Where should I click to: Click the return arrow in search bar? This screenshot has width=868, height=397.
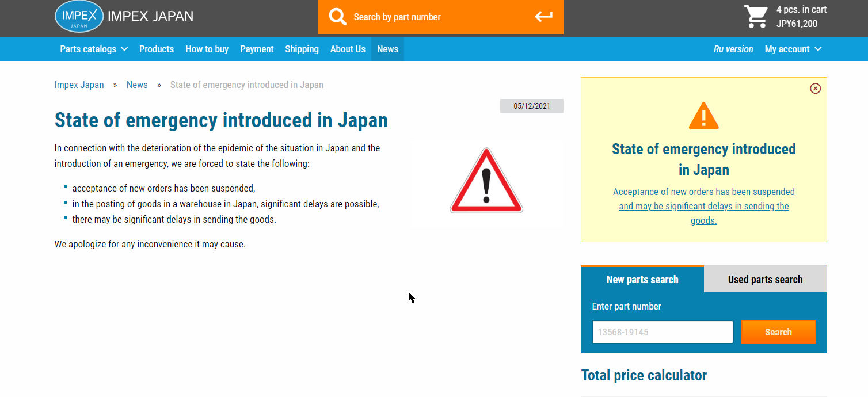544,17
